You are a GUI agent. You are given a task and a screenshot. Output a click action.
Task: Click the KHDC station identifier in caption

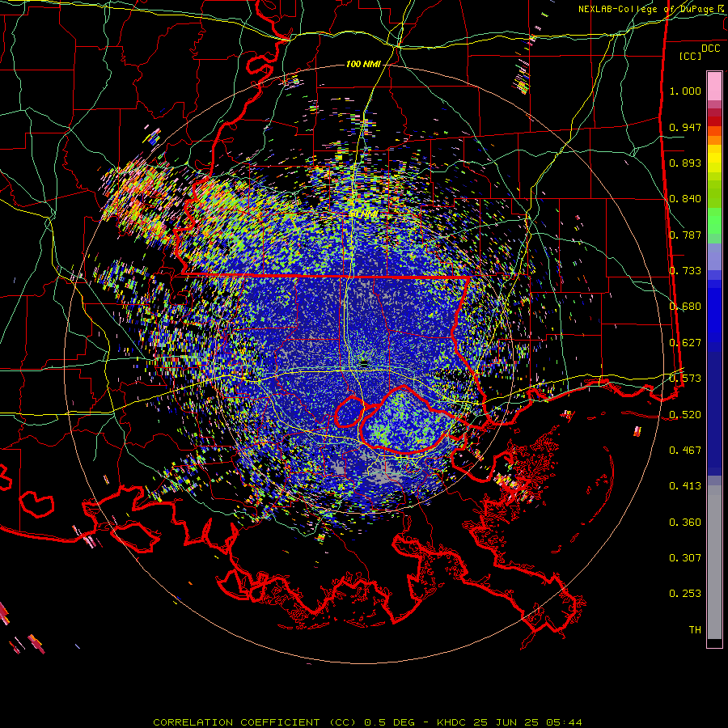click(451, 722)
